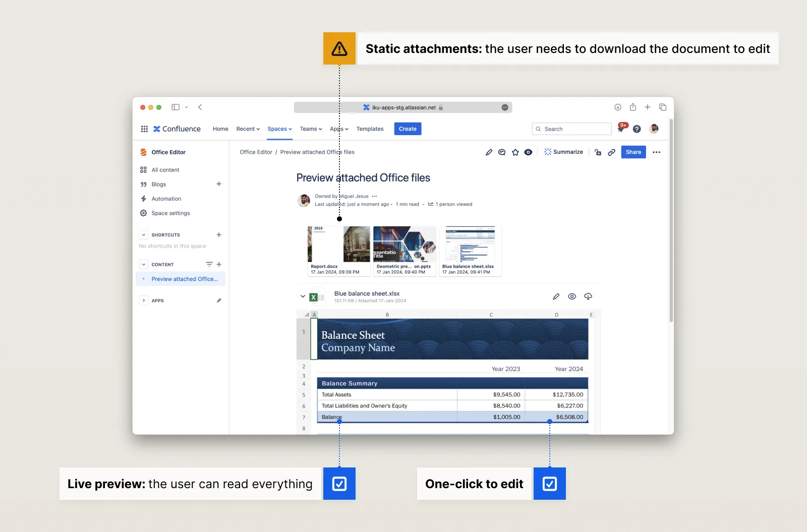Add new content with plus icon
Viewport: 807px width, 532px height.
219,264
